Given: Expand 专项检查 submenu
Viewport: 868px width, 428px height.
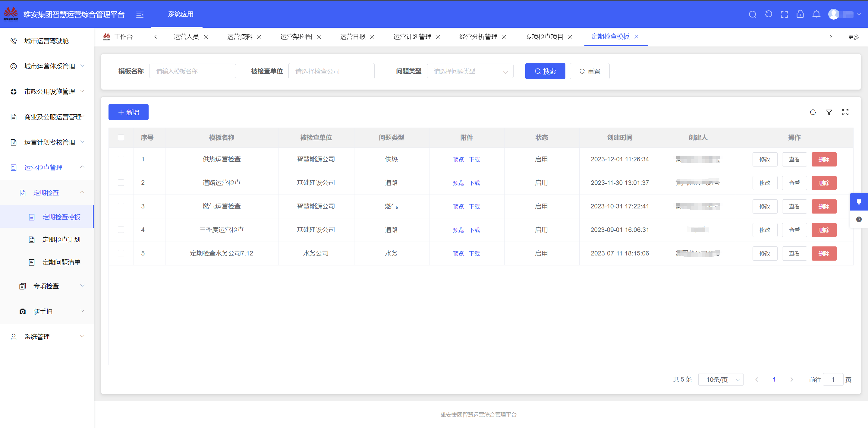Looking at the screenshot, I should coord(47,286).
